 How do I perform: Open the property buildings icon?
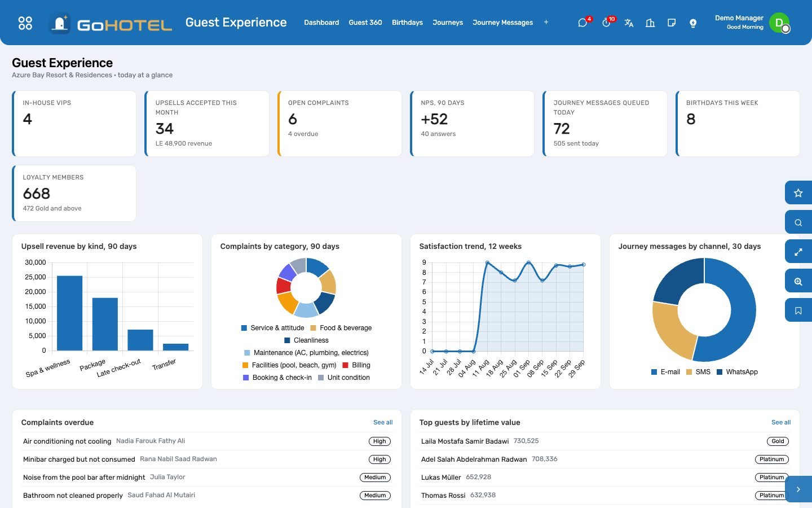click(x=650, y=23)
